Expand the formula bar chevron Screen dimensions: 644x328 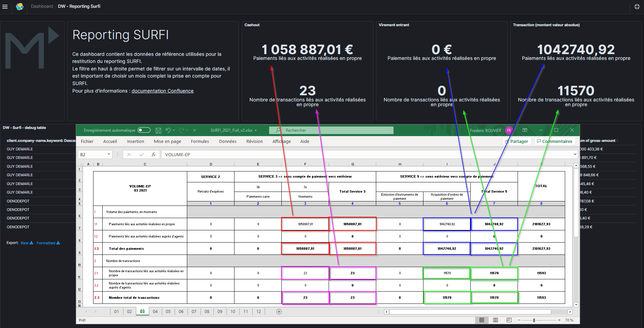click(x=575, y=154)
